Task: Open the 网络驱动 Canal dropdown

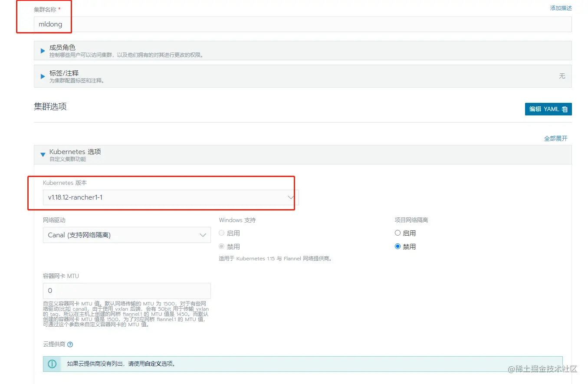Action: (127, 235)
